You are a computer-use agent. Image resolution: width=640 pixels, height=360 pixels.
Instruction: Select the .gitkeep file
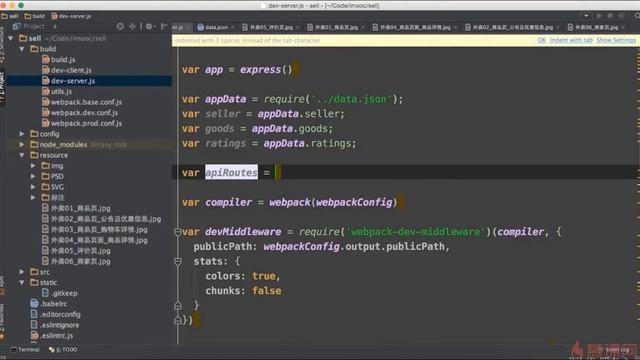[64, 293]
